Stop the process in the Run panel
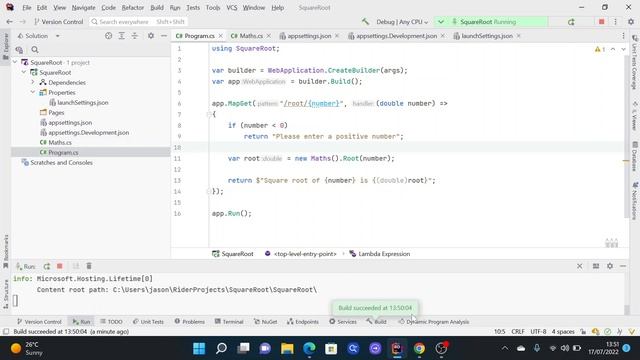Image resolution: width=640 pixels, height=360 pixels. coord(60,266)
